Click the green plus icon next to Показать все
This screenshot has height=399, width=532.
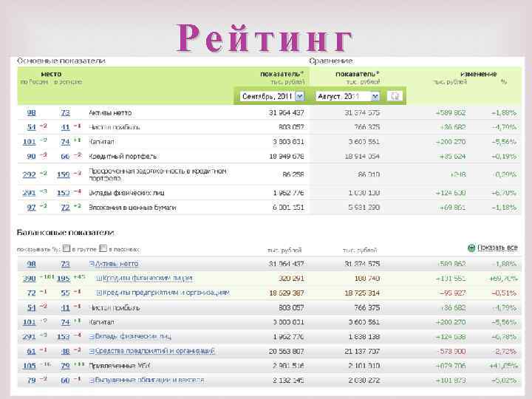point(471,248)
